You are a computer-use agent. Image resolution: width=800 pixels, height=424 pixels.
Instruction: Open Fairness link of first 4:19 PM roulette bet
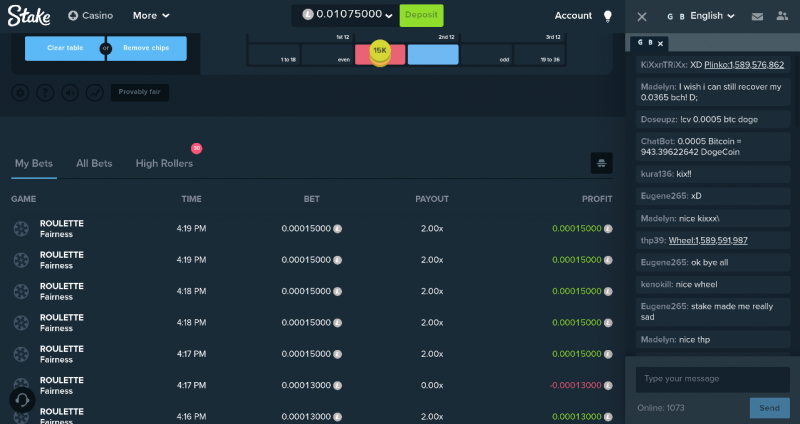point(56,234)
